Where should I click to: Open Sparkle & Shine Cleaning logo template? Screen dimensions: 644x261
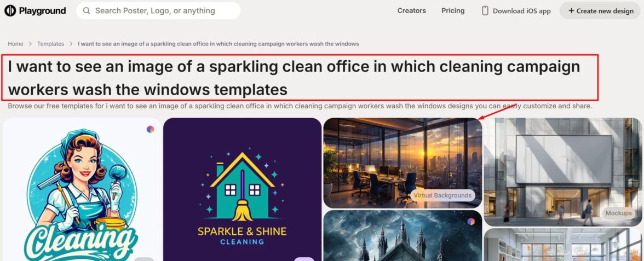242,189
